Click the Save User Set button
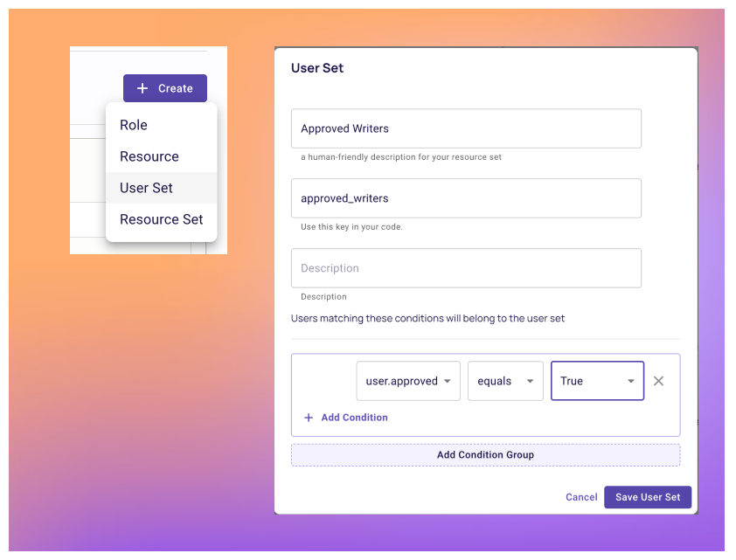The width and height of the screenshot is (736, 560). point(647,496)
